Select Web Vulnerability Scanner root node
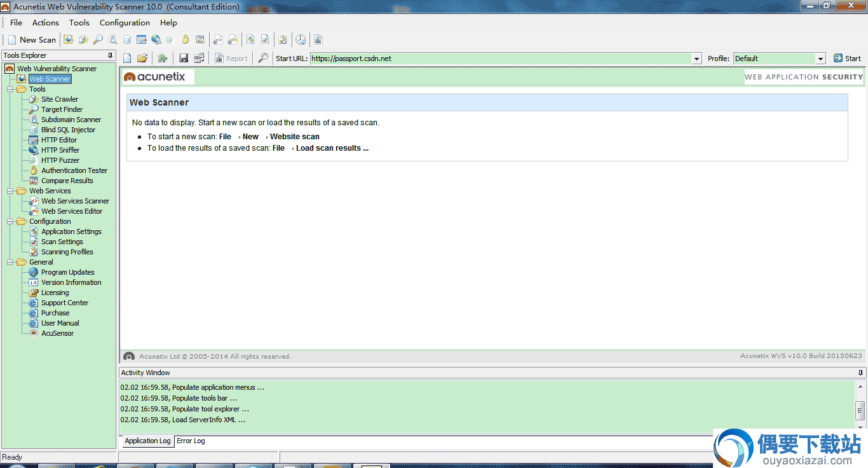Image resolution: width=868 pixels, height=468 pixels. (57, 69)
